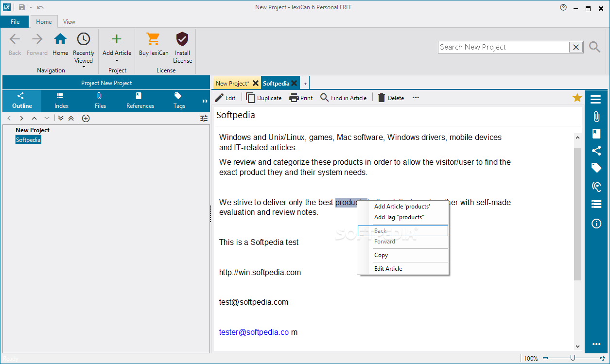Click the article vertical scrollbar thumb
610x364 pixels.
(577, 214)
